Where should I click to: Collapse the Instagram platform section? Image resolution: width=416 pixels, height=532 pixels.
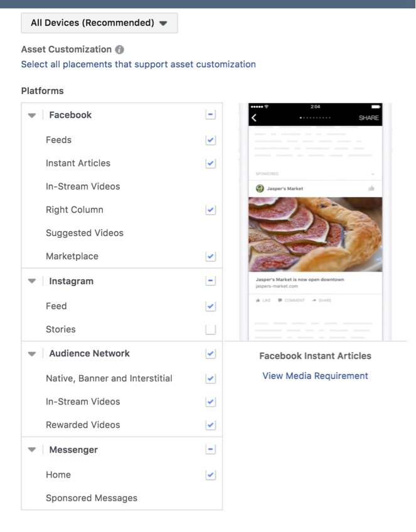(32, 282)
